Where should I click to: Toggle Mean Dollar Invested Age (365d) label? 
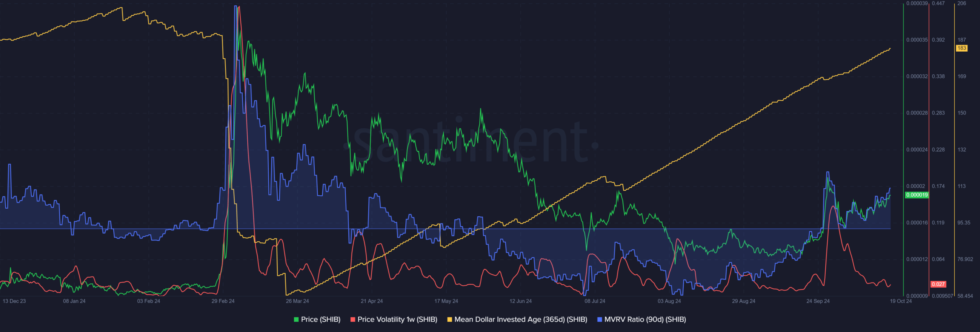(521, 319)
